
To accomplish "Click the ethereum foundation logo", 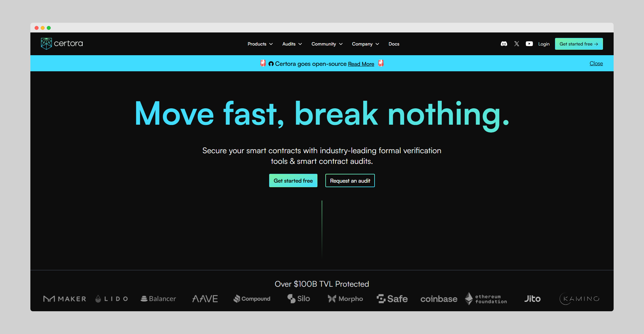I will (486, 299).
